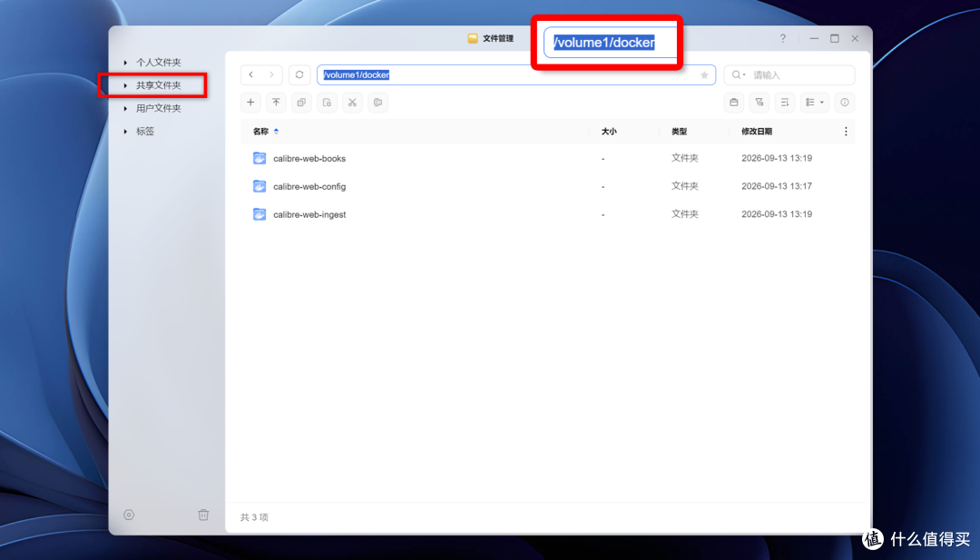Sort by 类型 column header

[x=680, y=132]
